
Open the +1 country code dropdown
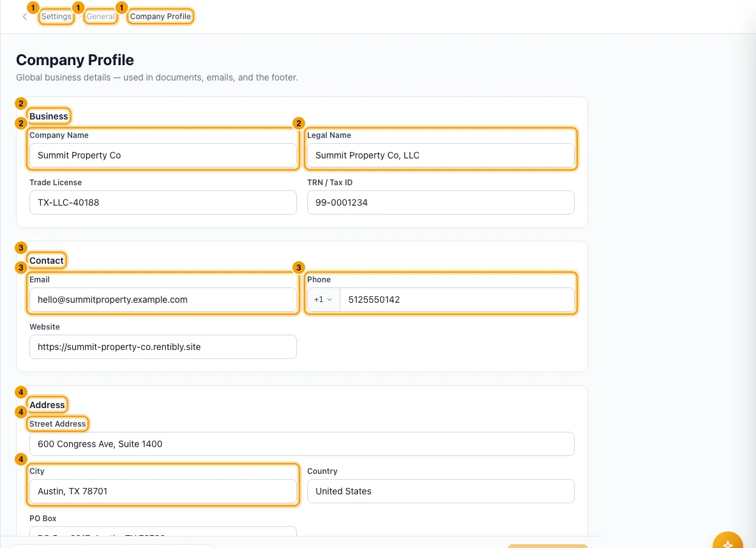323,300
